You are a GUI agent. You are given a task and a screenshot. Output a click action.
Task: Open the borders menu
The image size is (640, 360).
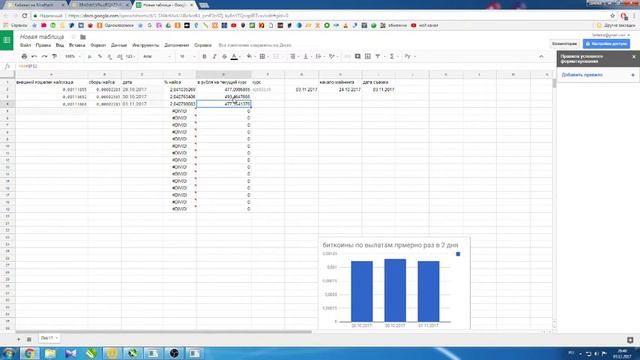pos(263,56)
